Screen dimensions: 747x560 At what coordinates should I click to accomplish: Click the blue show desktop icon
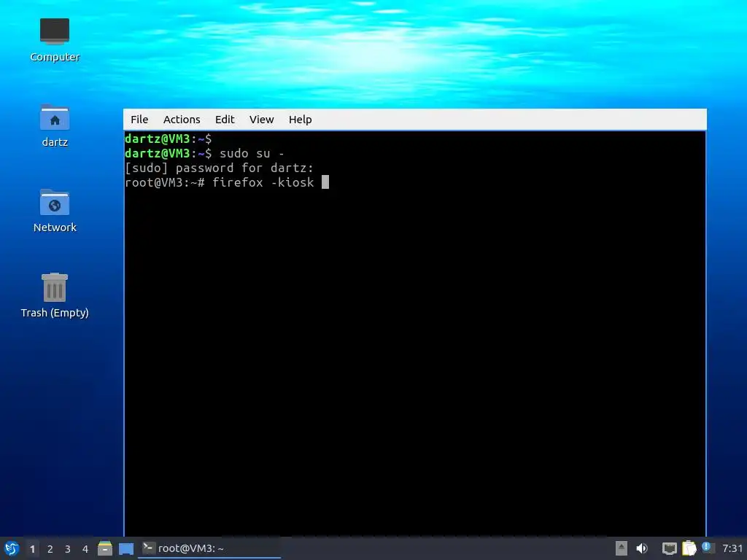point(126,549)
